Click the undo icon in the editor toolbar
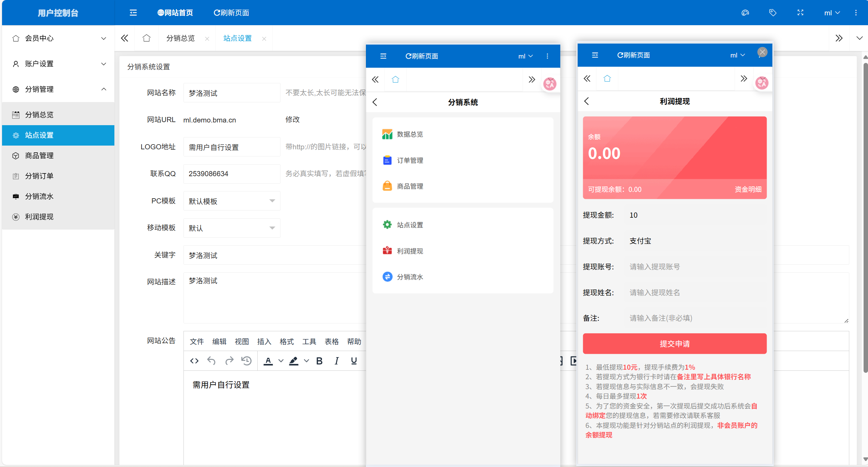This screenshot has height=467, width=868. [x=211, y=361]
